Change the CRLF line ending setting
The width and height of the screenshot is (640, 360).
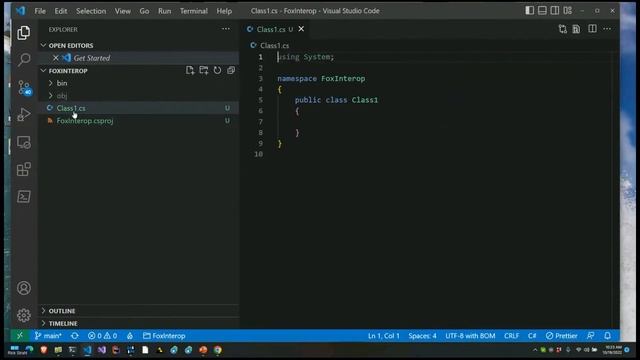[x=511, y=336]
